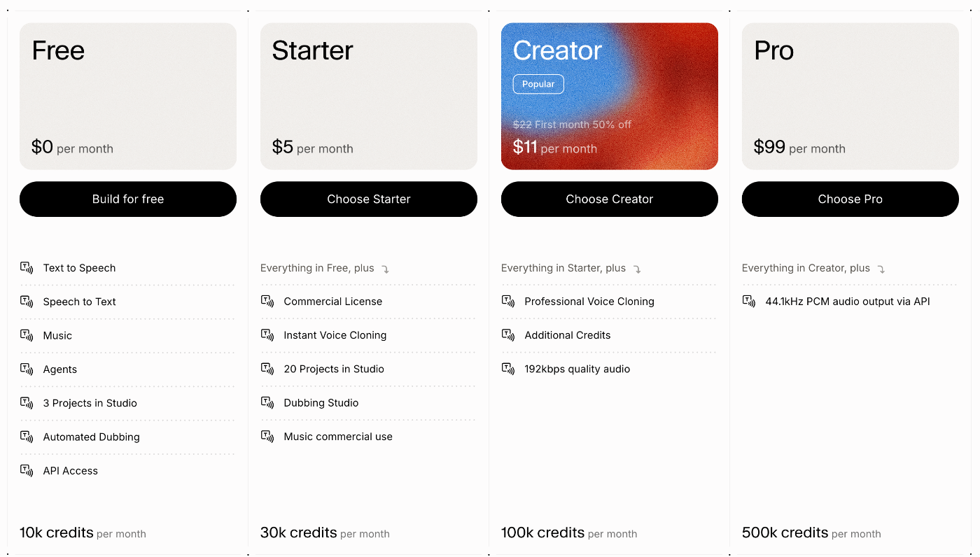980x557 pixels.
Task: Click the icon next to Professional Voice Cloning
Action: 508,302
